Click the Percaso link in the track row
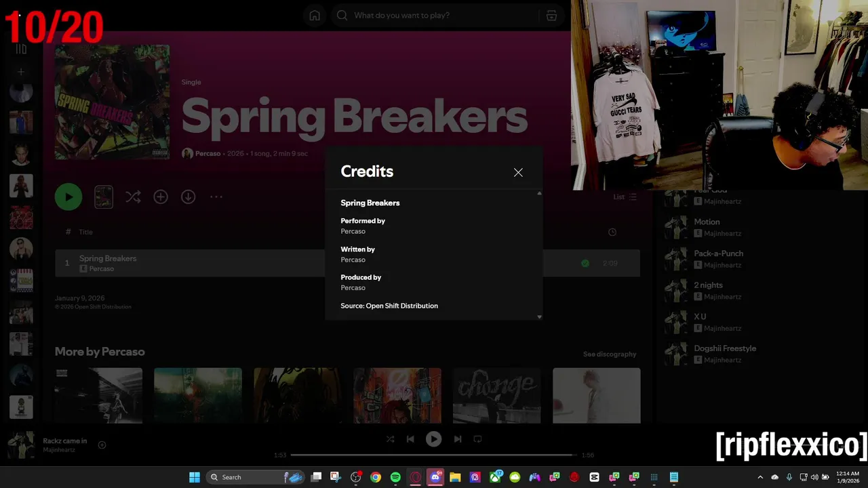 coord(102,269)
